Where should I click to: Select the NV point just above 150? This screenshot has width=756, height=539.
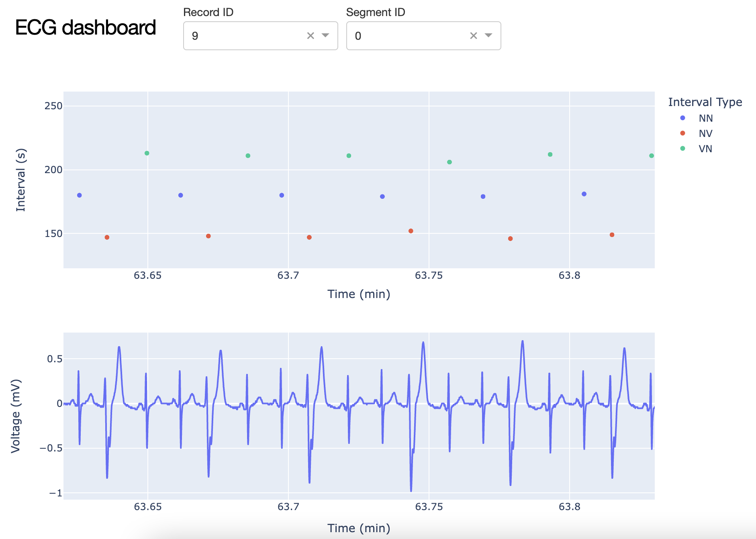click(x=411, y=231)
